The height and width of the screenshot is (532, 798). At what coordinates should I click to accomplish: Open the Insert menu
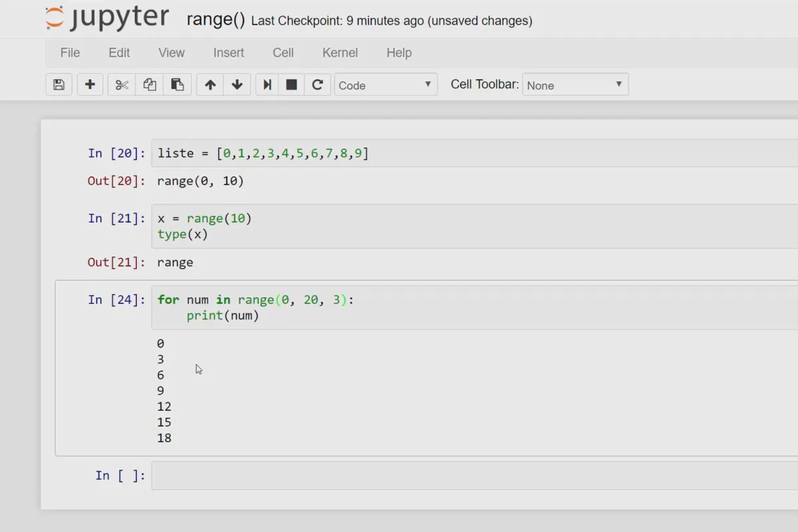pos(229,53)
